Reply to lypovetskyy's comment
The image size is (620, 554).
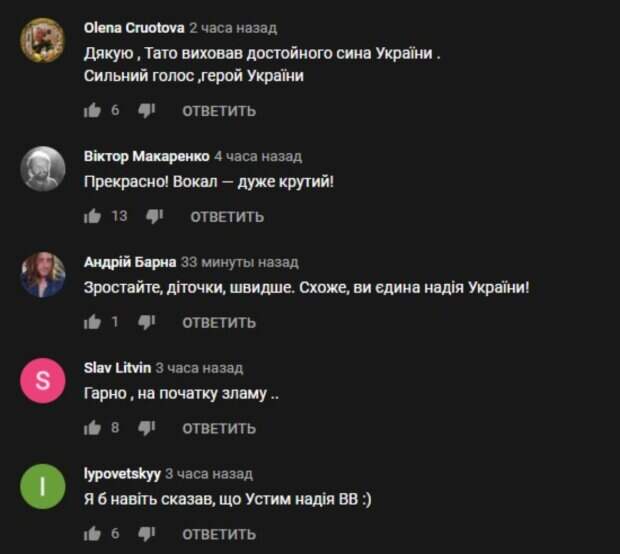(x=219, y=535)
